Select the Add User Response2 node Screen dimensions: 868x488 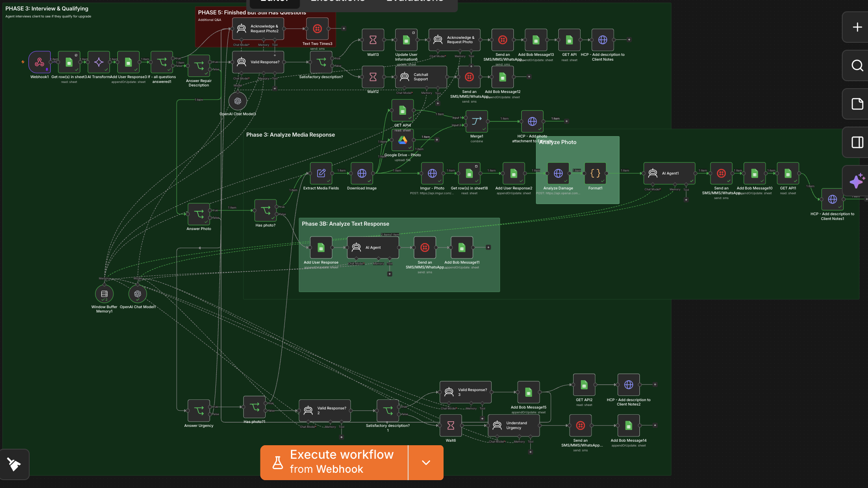pos(514,174)
